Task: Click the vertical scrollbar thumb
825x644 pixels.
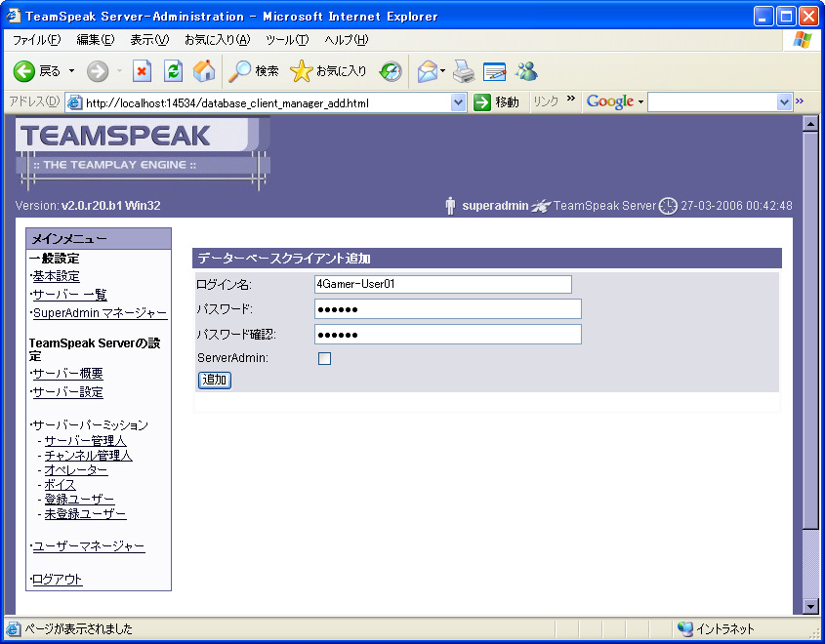Action: coord(810,331)
